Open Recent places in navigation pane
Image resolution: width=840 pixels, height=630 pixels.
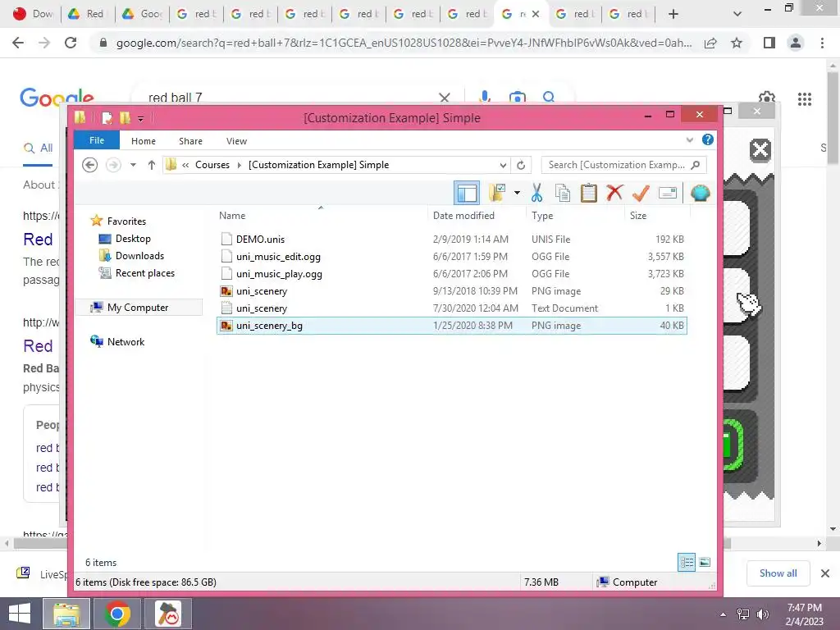[144, 272]
